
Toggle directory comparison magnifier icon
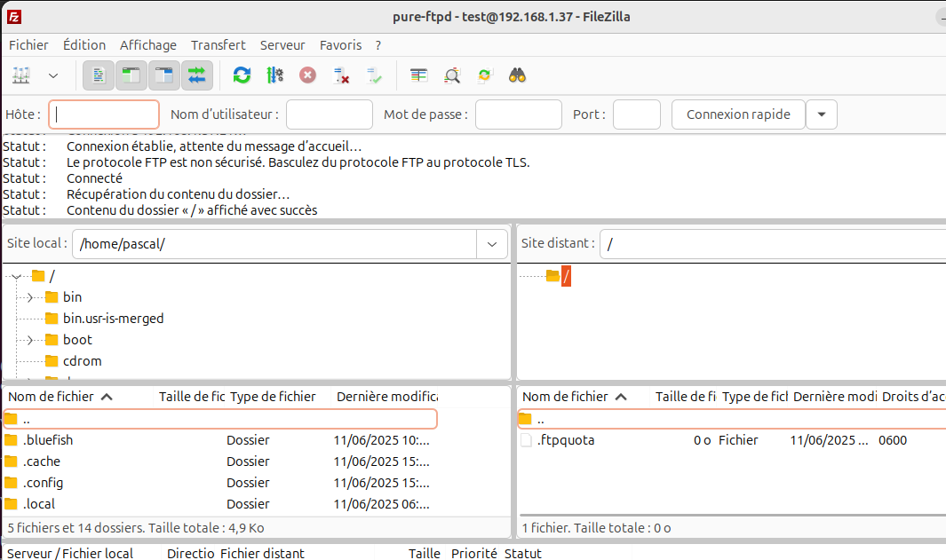coord(451,75)
